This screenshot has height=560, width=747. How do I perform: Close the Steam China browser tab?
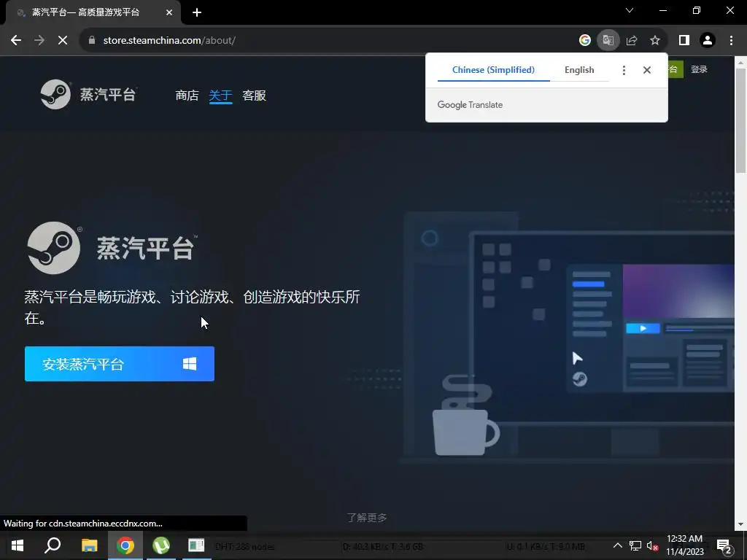click(x=169, y=12)
